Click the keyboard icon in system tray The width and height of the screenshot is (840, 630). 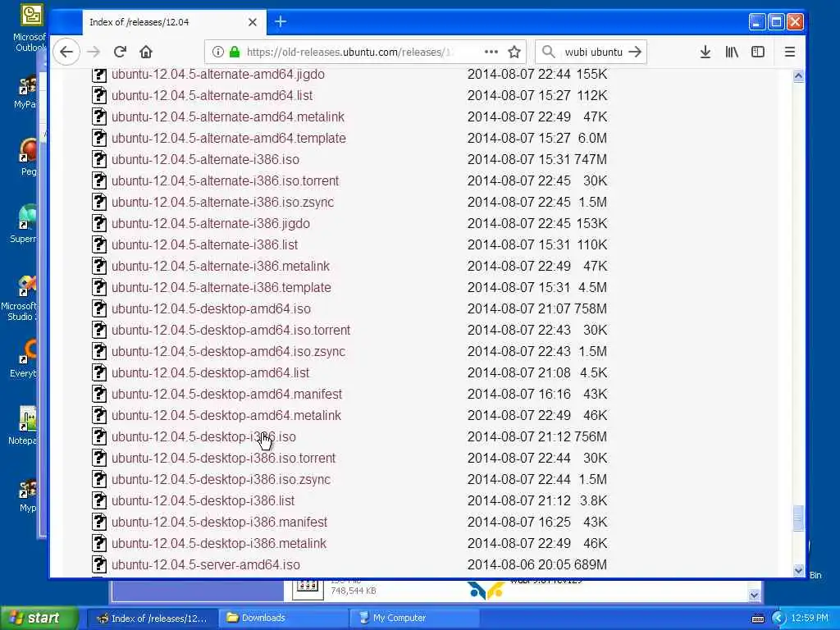pos(757,619)
